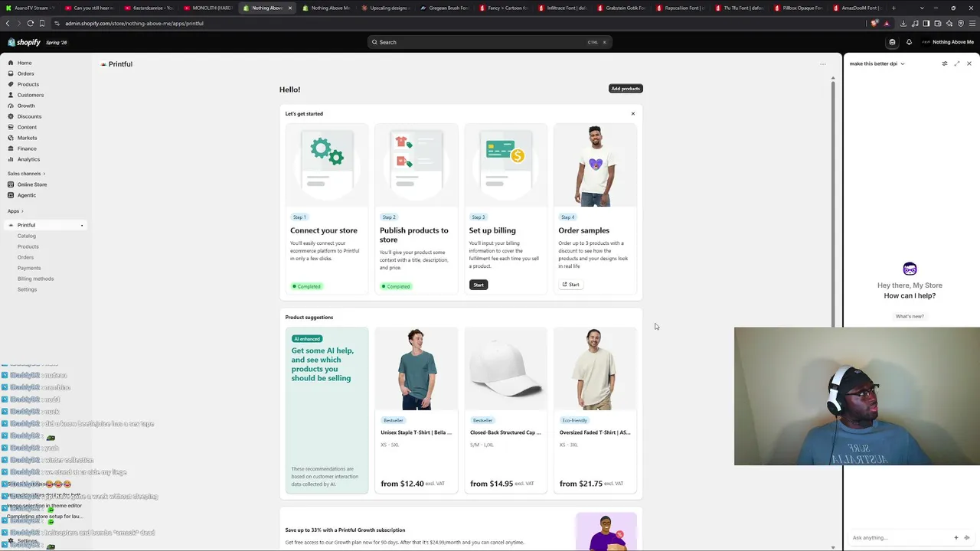Click Start for Order samples step

point(570,285)
